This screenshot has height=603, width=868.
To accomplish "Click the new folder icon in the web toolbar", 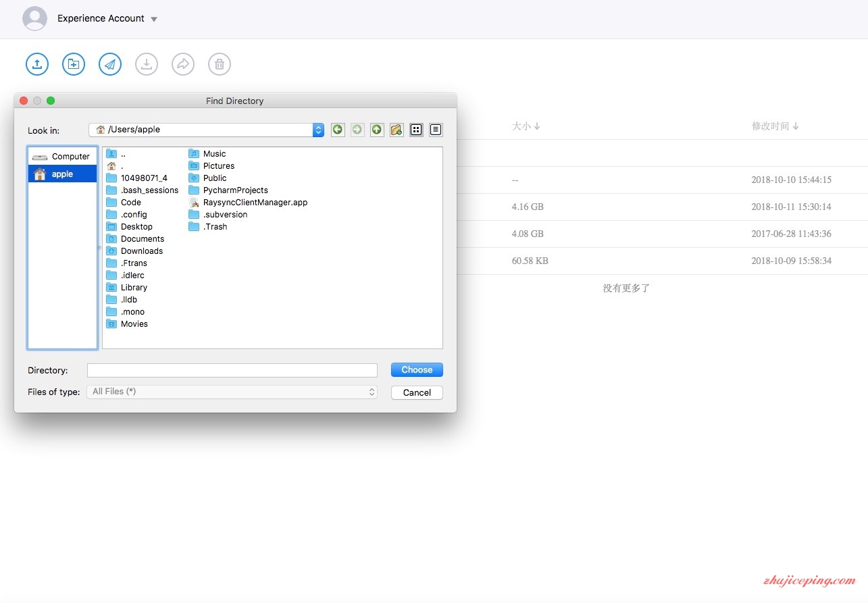I will point(74,64).
